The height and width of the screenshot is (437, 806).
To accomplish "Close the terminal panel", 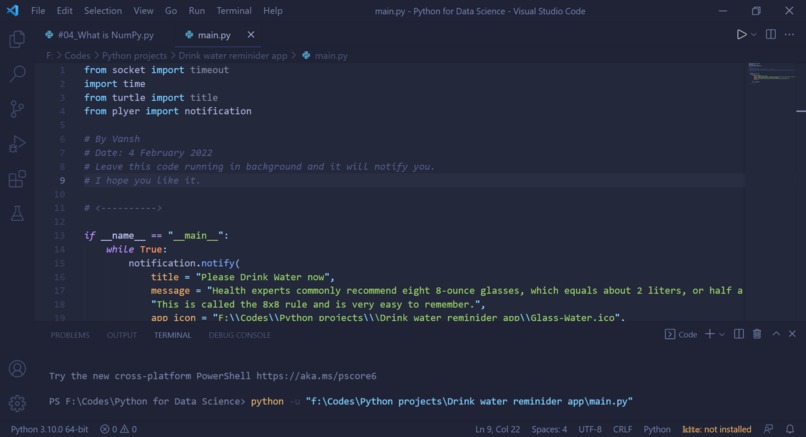I will (792, 334).
